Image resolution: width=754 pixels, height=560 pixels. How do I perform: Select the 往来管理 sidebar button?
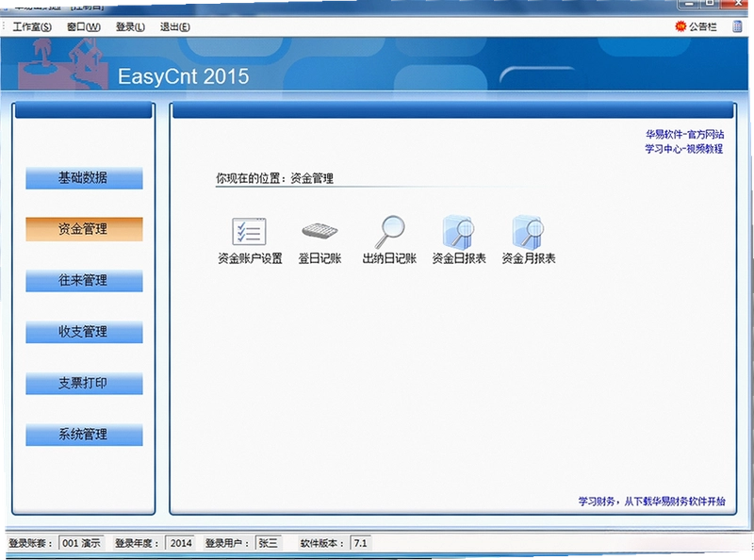[84, 281]
